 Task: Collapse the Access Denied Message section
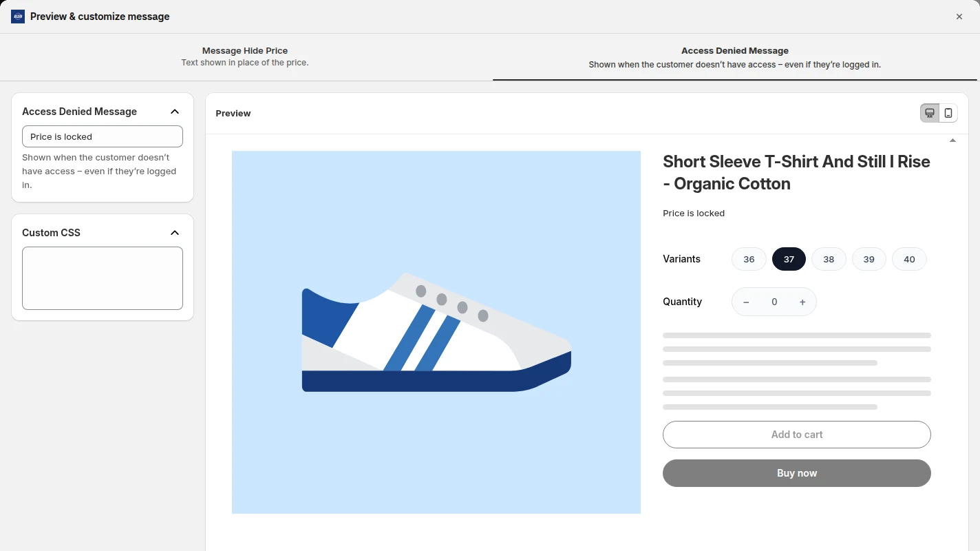point(175,112)
